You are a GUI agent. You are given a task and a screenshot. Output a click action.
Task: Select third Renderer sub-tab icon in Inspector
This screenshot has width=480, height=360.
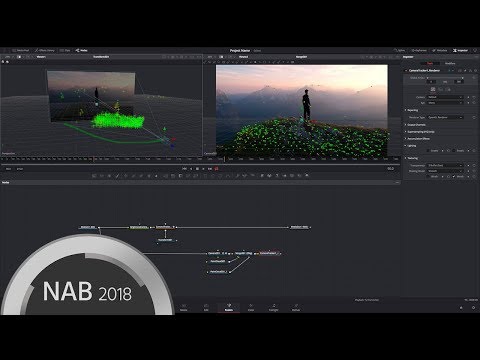[x=448, y=89]
